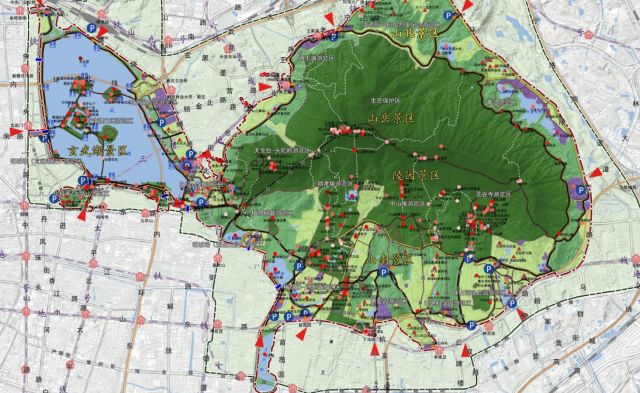Click the 明孝陵游览区 label
The width and height of the screenshot is (640, 393).
[335, 184]
